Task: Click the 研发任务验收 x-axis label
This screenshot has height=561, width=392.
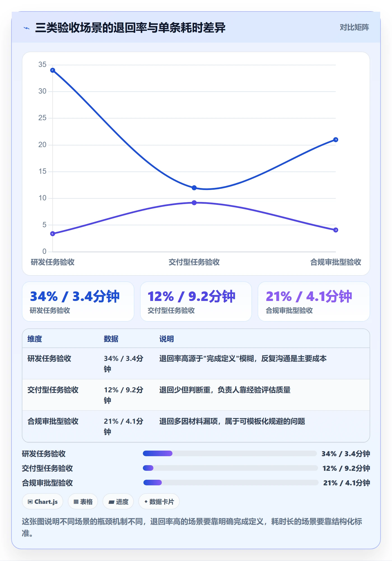Action: pyautogui.click(x=53, y=262)
